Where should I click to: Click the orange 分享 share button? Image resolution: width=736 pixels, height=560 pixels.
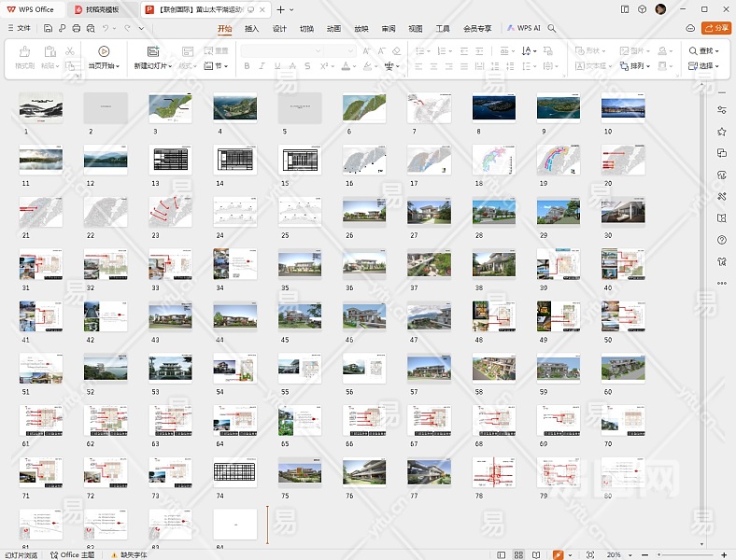coord(715,28)
